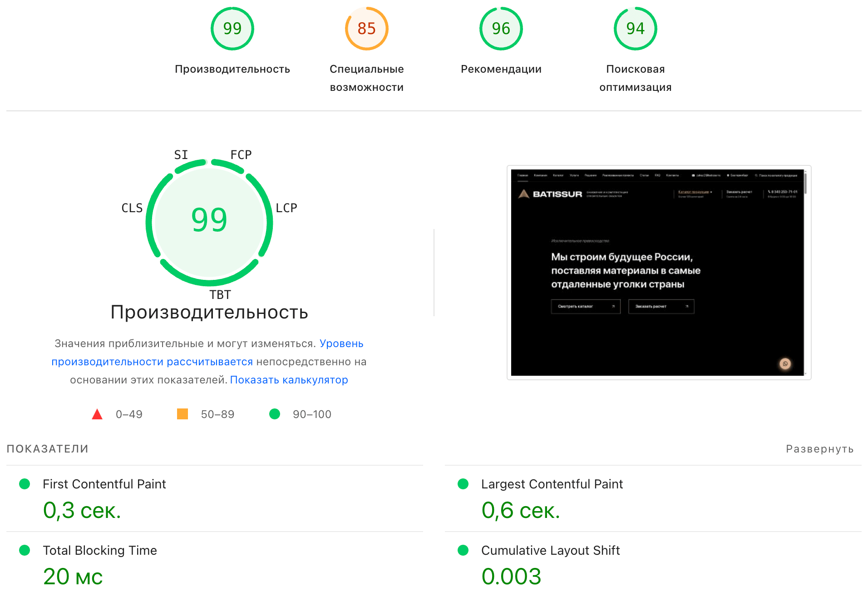Click the Производительность heading under the gauge

[209, 313]
